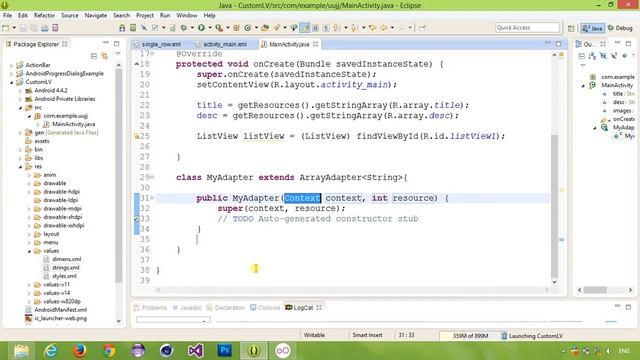The image size is (640, 360).
Task: Click the Quick Access search field
Action: pos(527,27)
